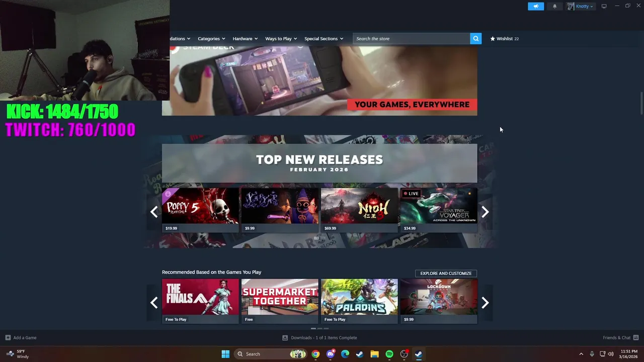Open Supermarket Together recommended tile
Viewport: 644px width, 362px height.
(280, 301)
